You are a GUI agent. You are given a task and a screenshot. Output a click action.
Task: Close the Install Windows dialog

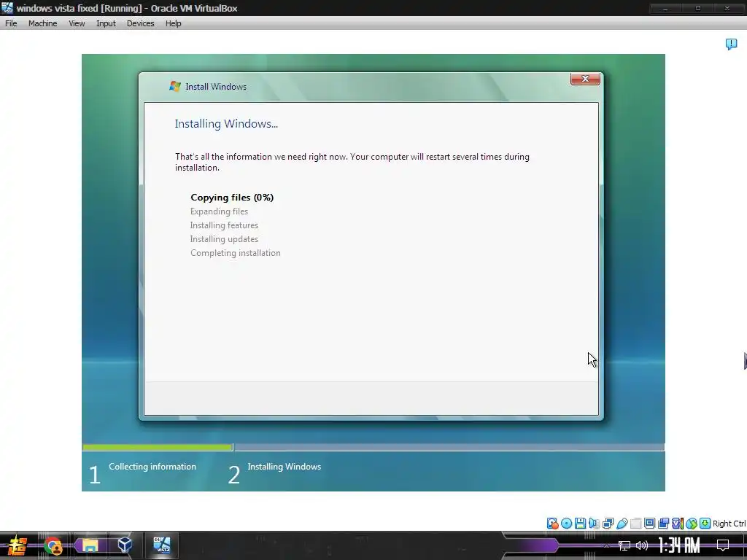tap(585, 79)
